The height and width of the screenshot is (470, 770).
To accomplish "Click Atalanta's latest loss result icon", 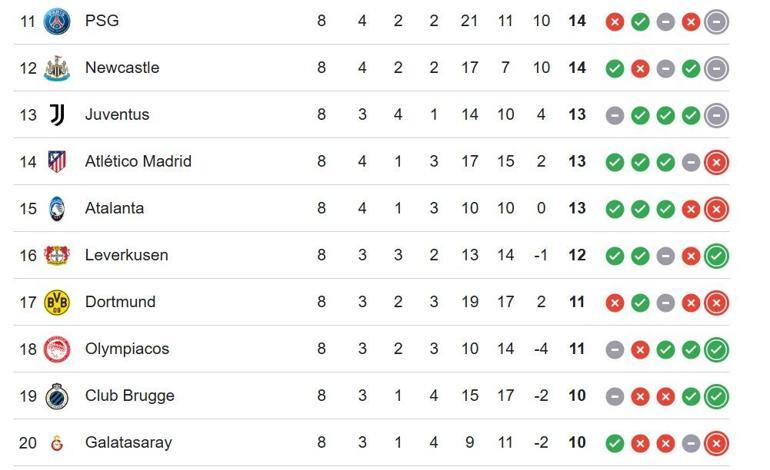I will point(716,209).
